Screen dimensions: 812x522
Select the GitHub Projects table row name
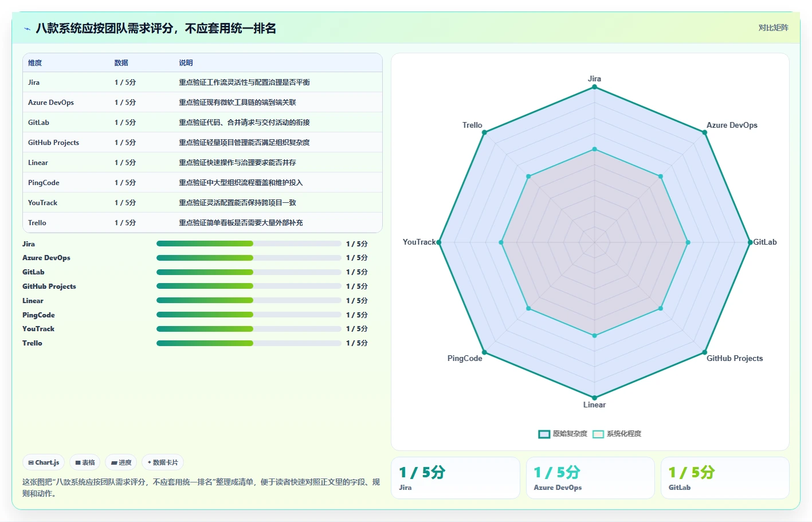click(x=53, y=143)
